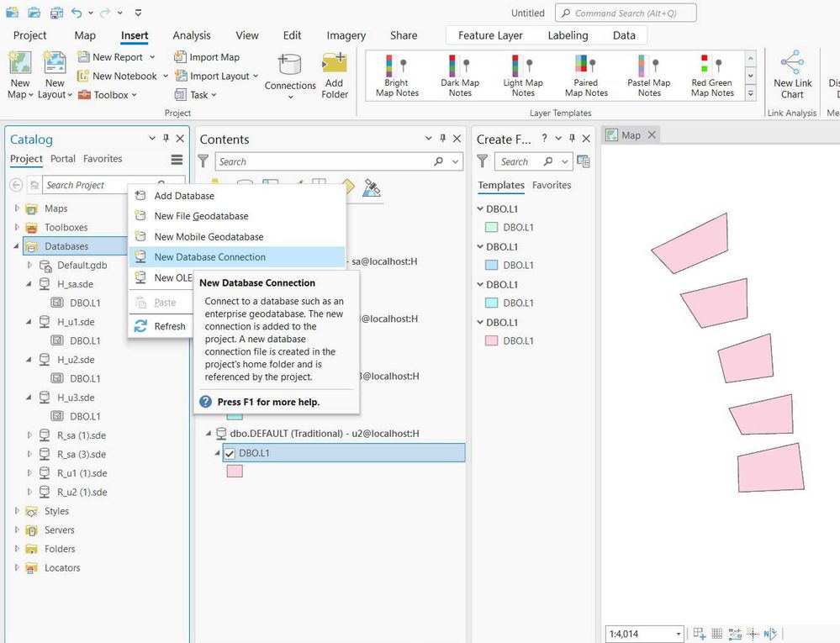Open the Labeling contextual tab
840x643 pixels.
[568, 35]
